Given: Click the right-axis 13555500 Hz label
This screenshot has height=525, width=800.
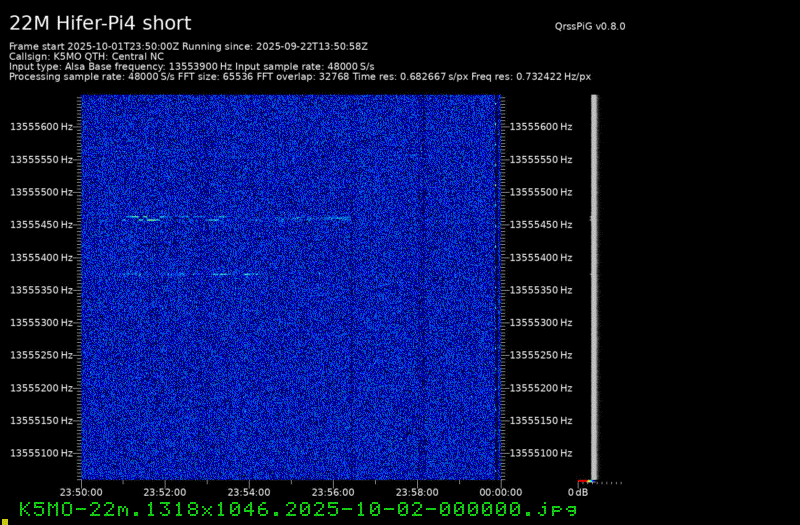Looking at the screenshot, I should pos(541,192).
